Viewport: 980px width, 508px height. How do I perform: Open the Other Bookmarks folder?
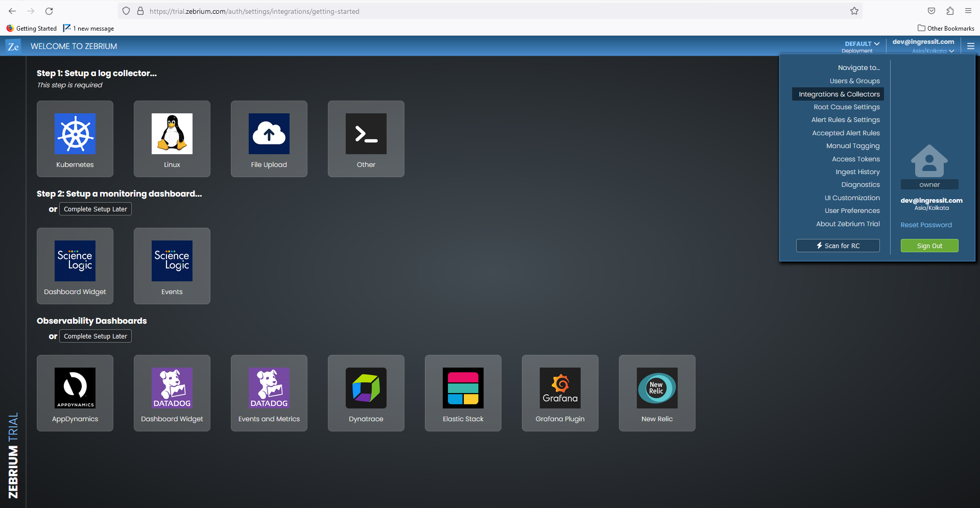(x=946, y=29)
